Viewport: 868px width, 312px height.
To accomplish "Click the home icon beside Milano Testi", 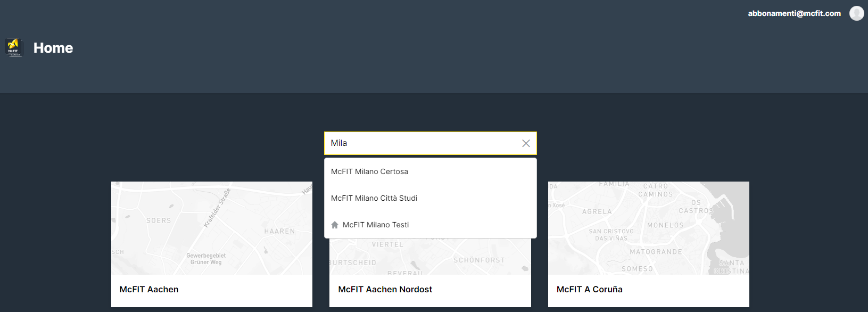I will coord(335,225).
